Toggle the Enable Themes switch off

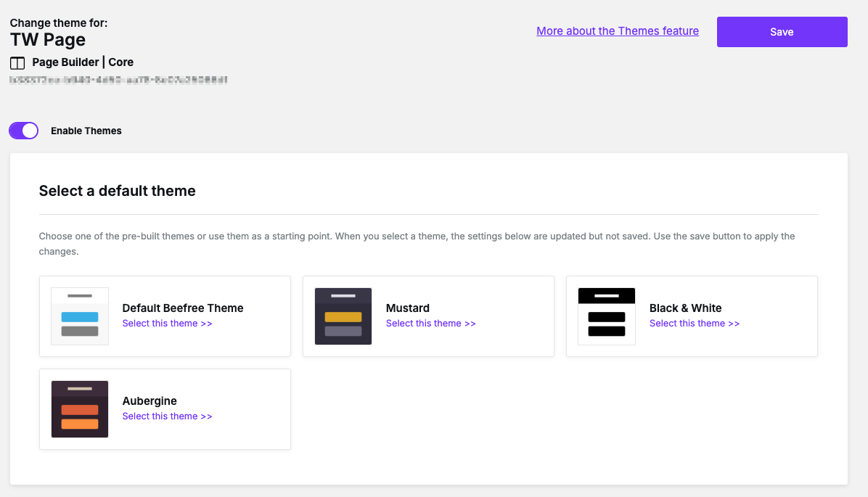[23, 131]
